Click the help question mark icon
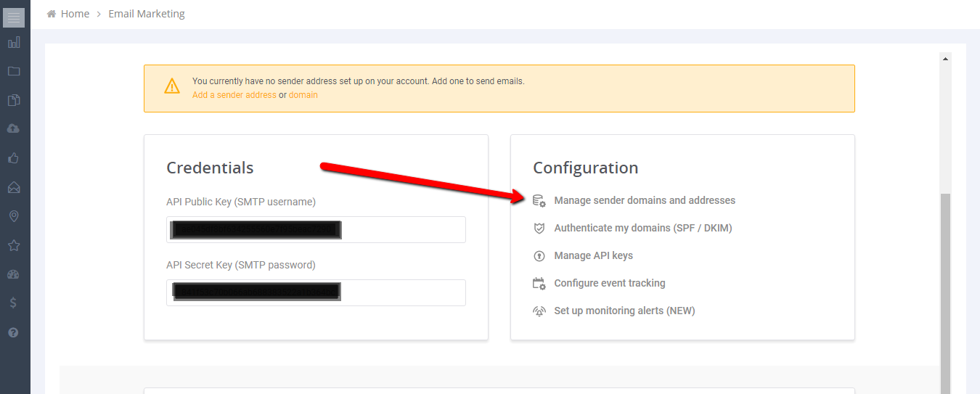Image resolution: width=980 pixels, height=394 pixels. (x=14, y=332)
